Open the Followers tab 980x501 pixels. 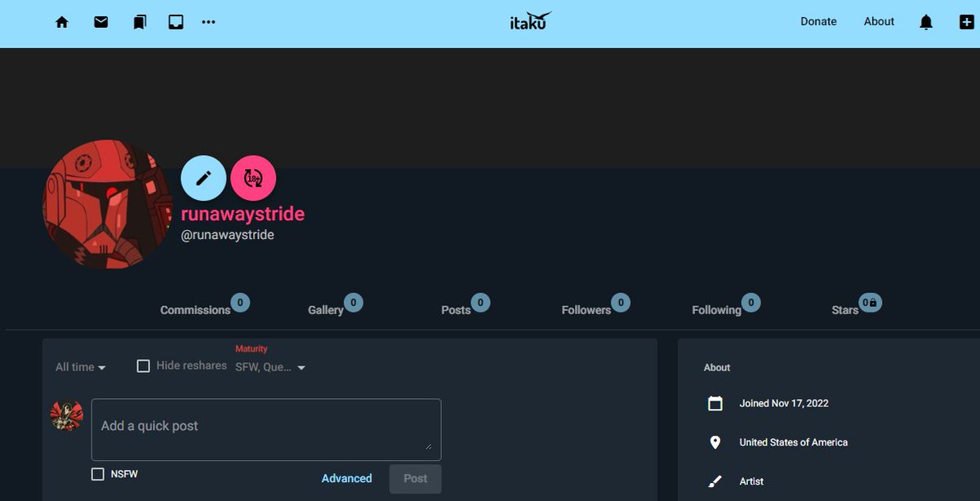(586, 310)
